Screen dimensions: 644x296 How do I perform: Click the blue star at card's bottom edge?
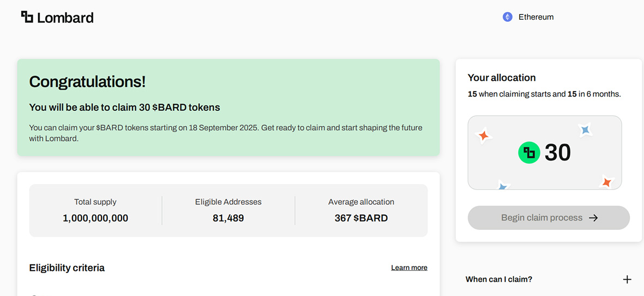[502, 186]
